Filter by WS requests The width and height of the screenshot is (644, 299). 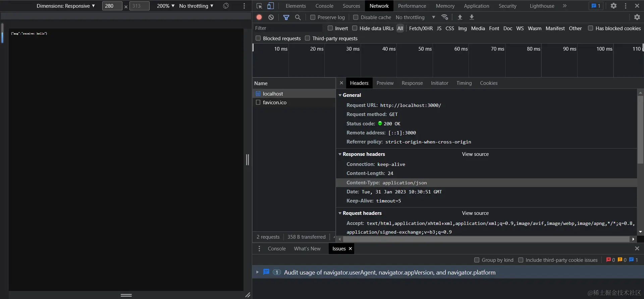point(520,28)
